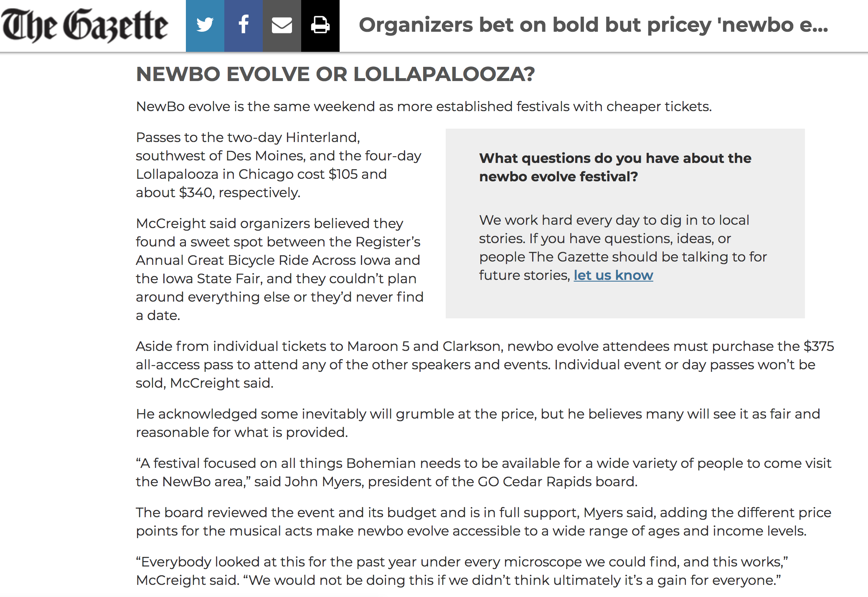Share the article on Twitter
The height and width of the screenshot is (597, 868).
(x=204, y=25)
